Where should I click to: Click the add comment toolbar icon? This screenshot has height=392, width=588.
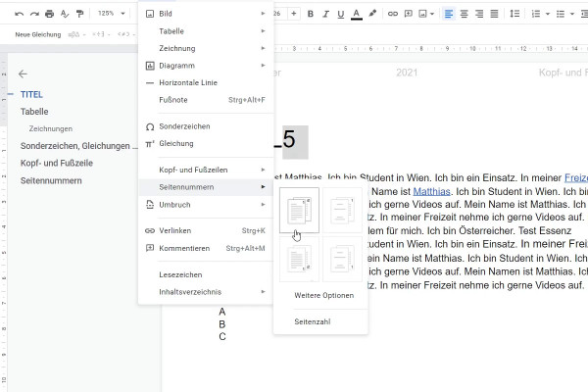point(408,14)
